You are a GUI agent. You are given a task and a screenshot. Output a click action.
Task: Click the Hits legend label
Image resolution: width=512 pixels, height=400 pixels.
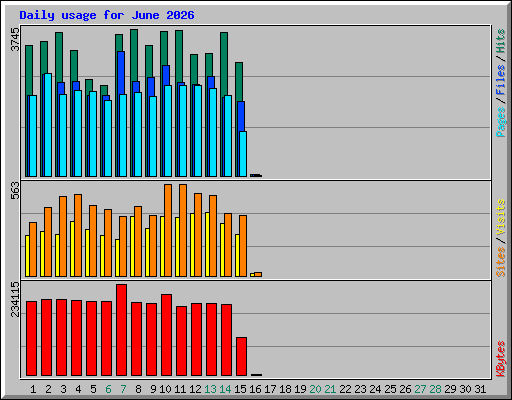(500, 41)
